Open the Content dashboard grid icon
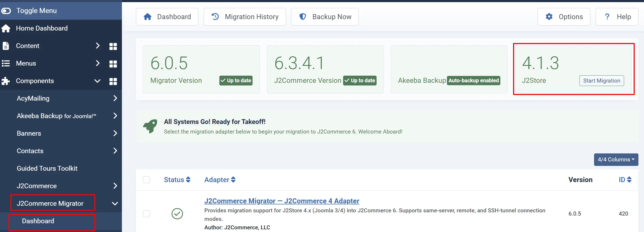 (x=113, y=46)
